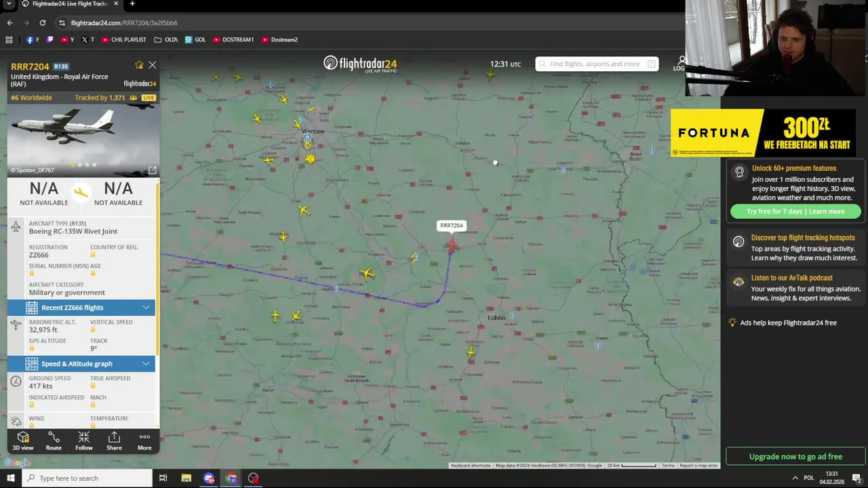Click the R135 aircraft type badge

[x=61, y=66]
